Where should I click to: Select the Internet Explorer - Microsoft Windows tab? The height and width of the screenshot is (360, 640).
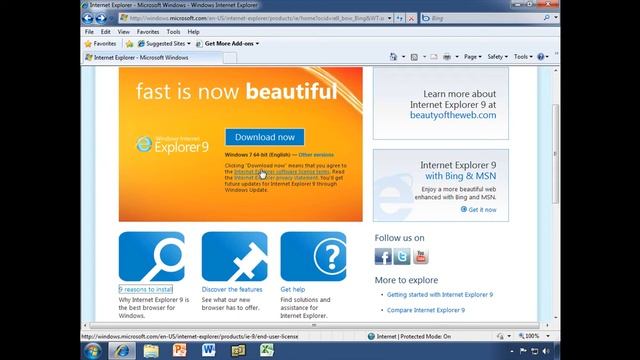pyautogui.click(x=152, y=58)
